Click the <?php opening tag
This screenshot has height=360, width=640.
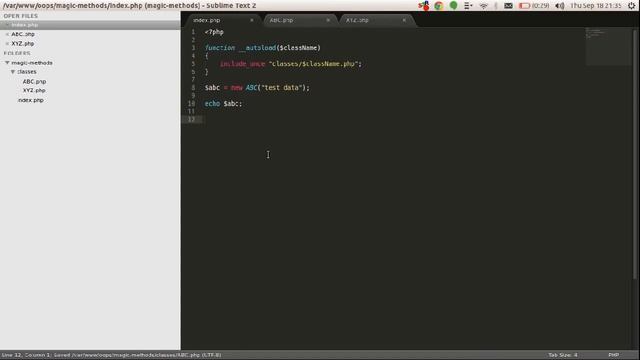point(214,32)
